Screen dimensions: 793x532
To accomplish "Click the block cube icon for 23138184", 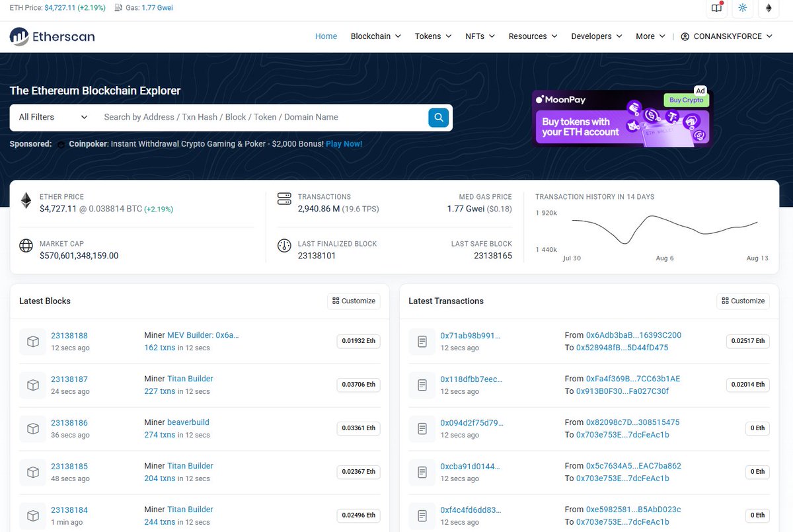I will click(x=32, y=515).
